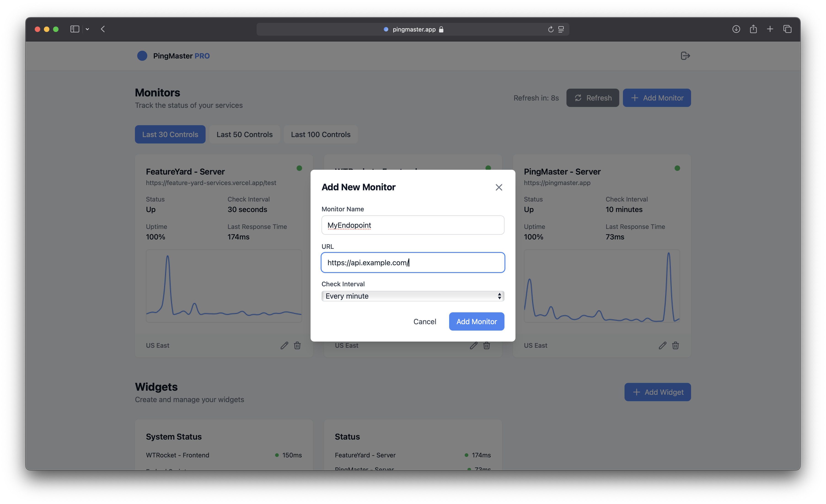Click the WTRocket - Frontend row in System Status
The width and height of the screenshot is (826, 504).
click(x=224, y=455)
